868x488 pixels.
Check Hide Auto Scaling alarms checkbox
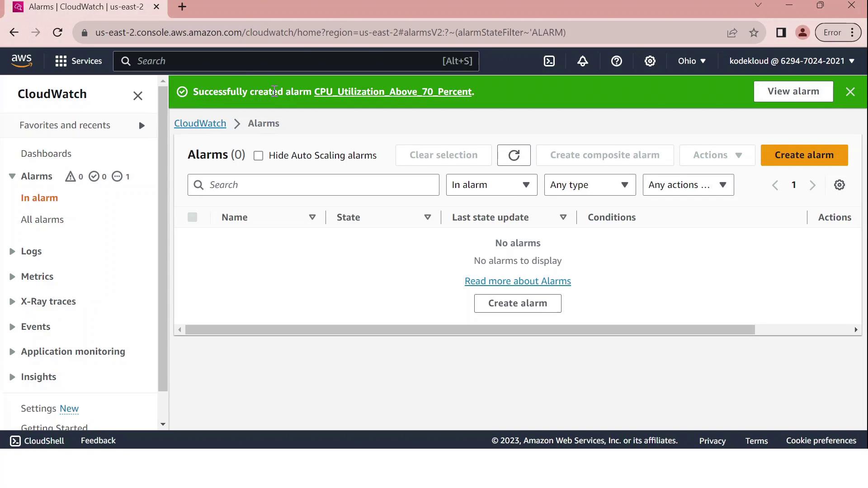[258, 156]
